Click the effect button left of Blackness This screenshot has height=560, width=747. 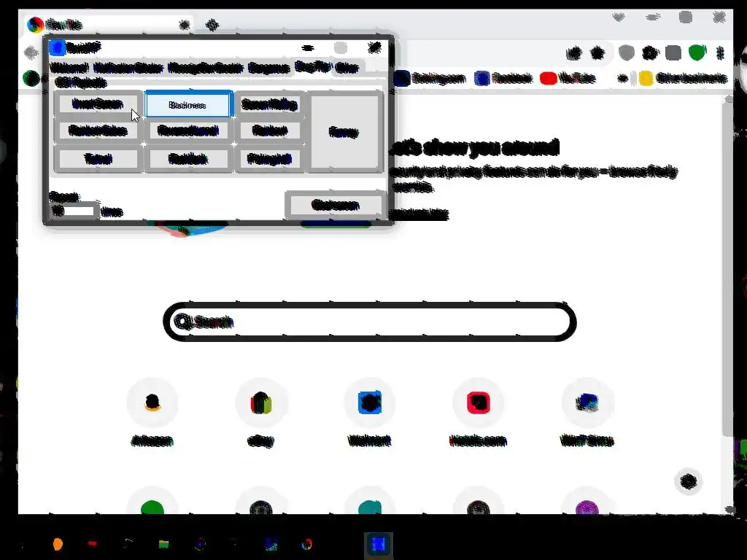97,104
